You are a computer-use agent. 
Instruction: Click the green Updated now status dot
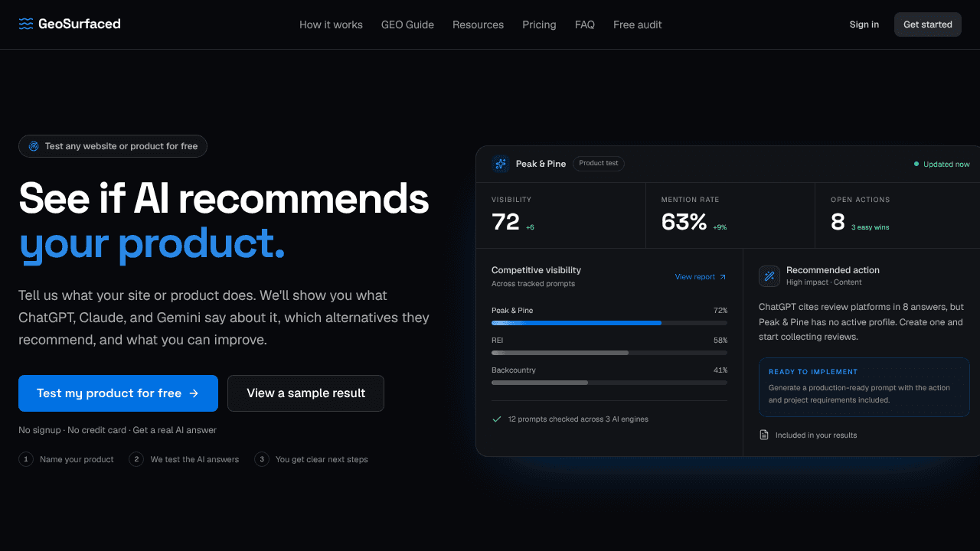[x=916, y=164]
